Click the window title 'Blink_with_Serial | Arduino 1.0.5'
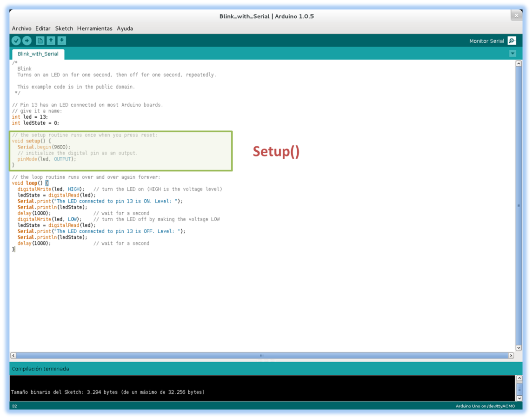This screenshot has width=532, height=419. [x=266, y=16]
